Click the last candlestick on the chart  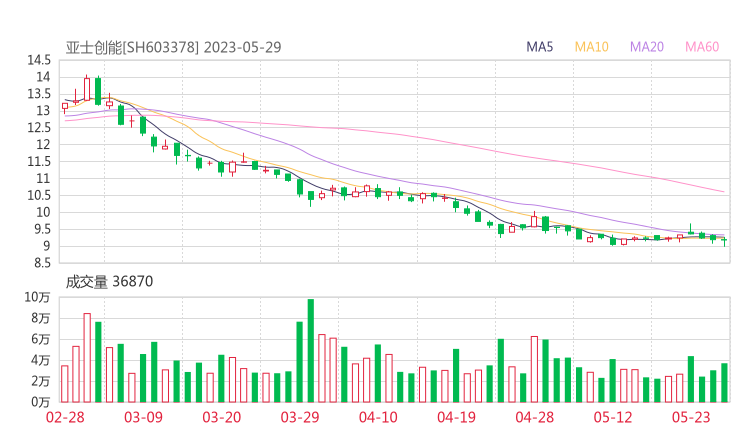[x=724, y=242]
